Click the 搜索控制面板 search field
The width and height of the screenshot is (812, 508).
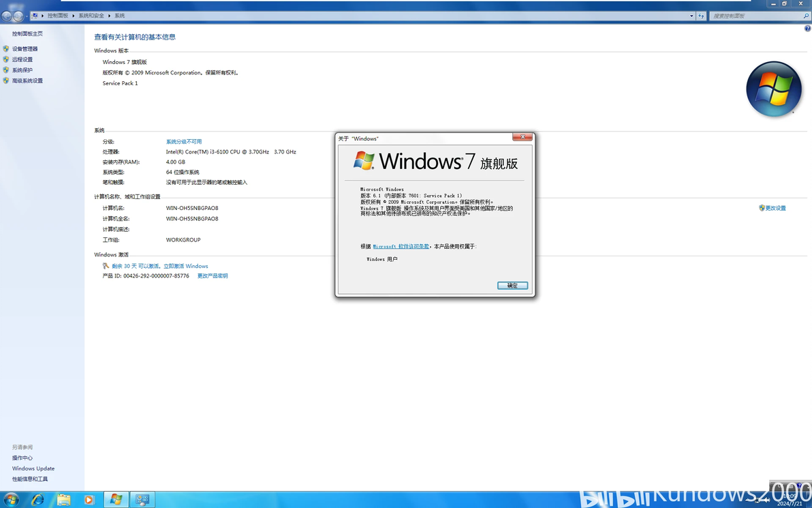point(756,16)
